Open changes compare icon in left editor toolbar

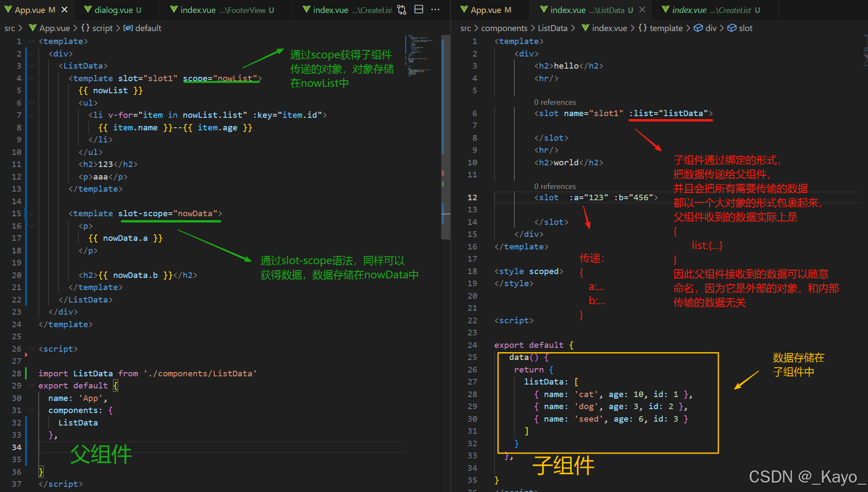click(x=401, y=9)
